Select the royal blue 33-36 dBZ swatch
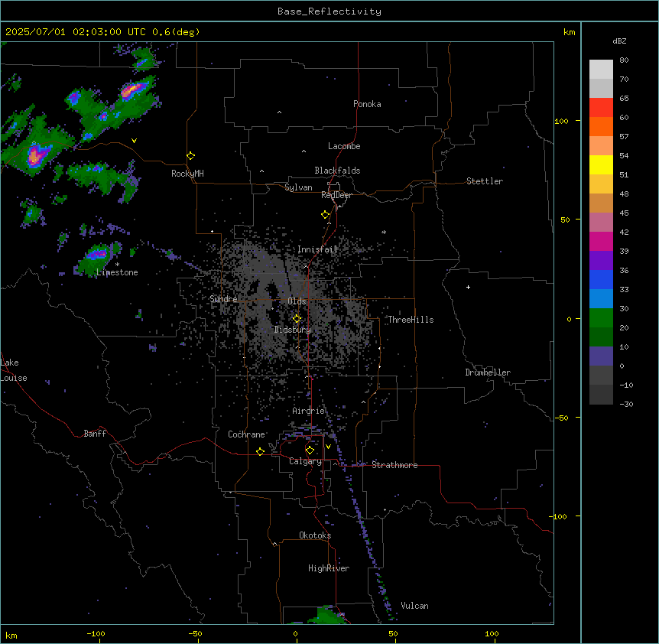This screenshot has height=644, width=659. pyautogui.click(x=601, y=279)
